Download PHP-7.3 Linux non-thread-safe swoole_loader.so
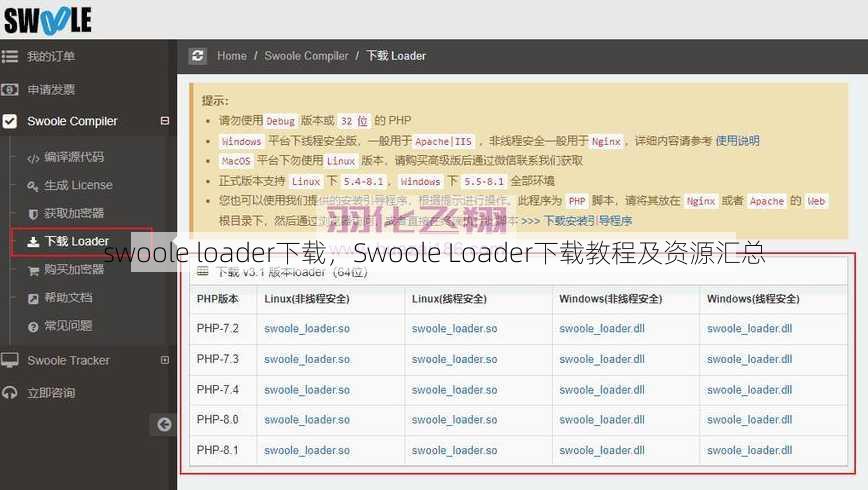 tap(307, 359)
